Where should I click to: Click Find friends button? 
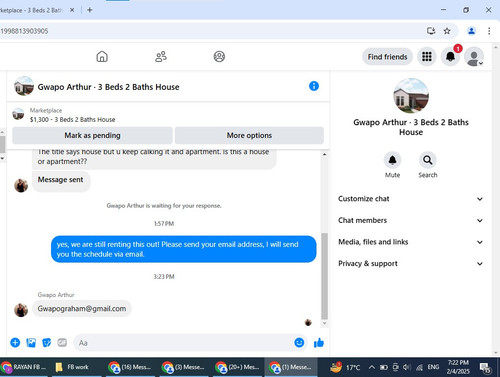pyautogui.click(x=387, y=57)
